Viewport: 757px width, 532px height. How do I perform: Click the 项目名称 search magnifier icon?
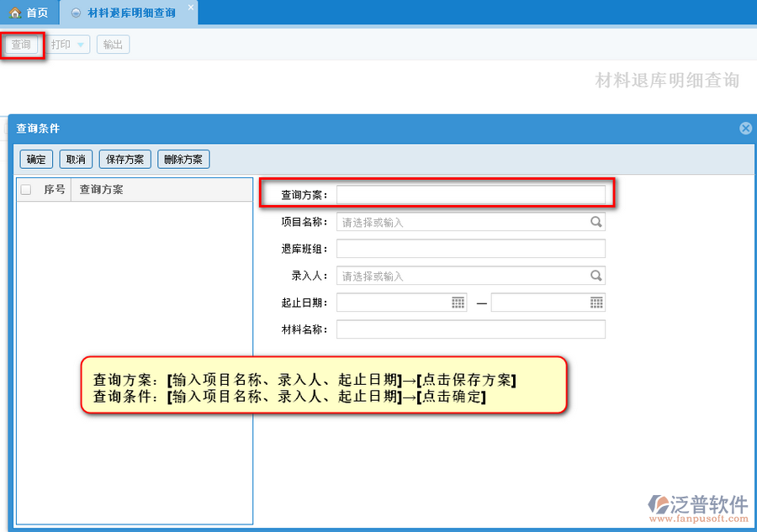[x=596, y=222]
